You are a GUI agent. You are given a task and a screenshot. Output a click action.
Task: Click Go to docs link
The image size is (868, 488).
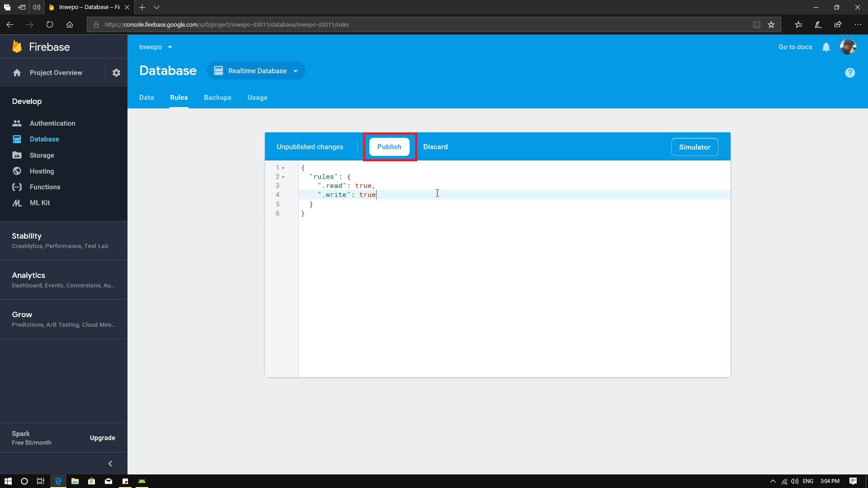(795, 47)
